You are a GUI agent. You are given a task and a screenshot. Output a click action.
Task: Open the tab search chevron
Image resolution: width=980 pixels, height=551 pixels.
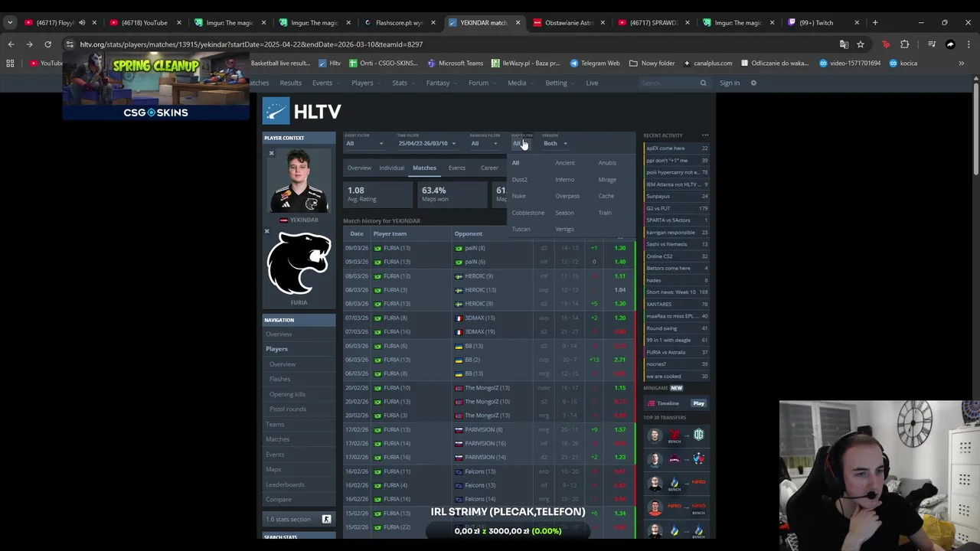pos(10,22)
